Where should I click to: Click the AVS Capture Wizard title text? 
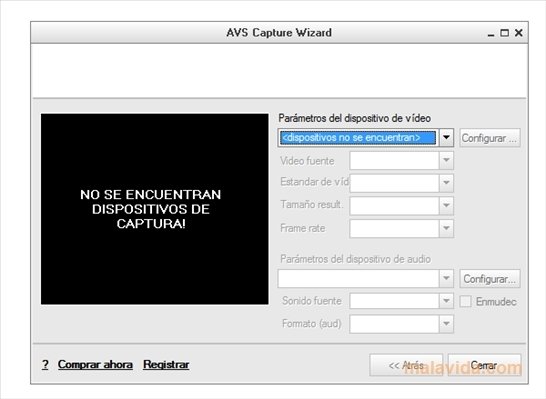(279, 33)
